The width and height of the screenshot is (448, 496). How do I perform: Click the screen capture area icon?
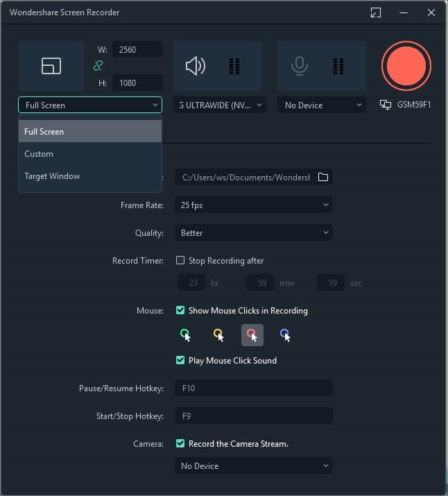pyautogui.click(x=51, y=66)
